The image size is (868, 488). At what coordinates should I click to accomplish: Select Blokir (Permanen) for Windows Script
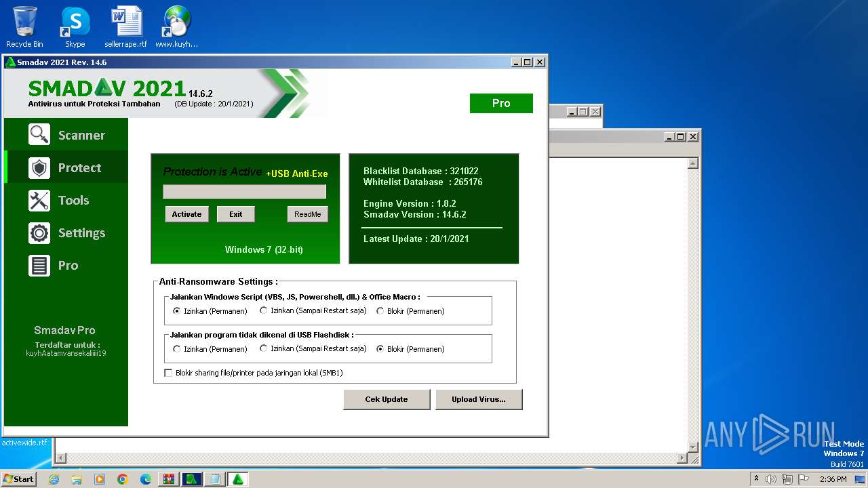pos(380,311)
